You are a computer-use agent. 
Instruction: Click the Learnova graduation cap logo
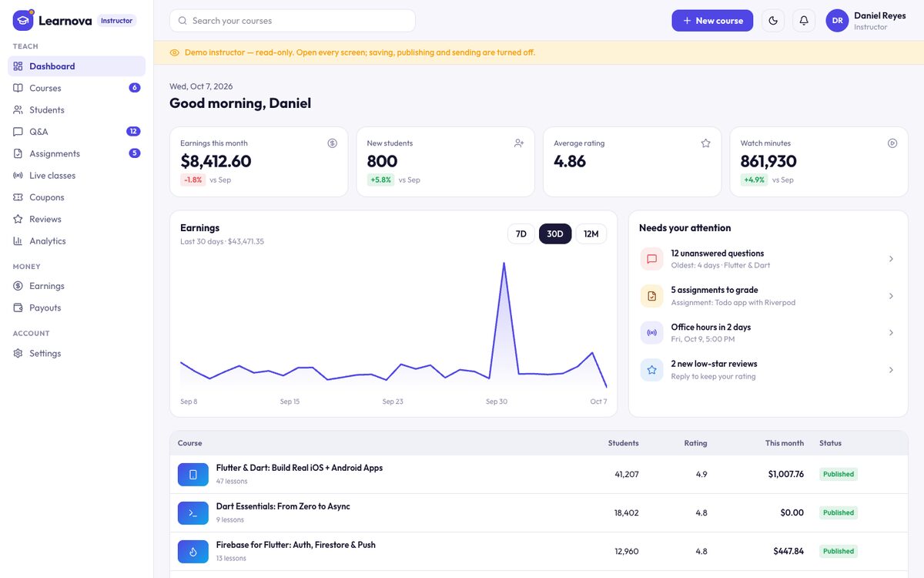(23, 21)
